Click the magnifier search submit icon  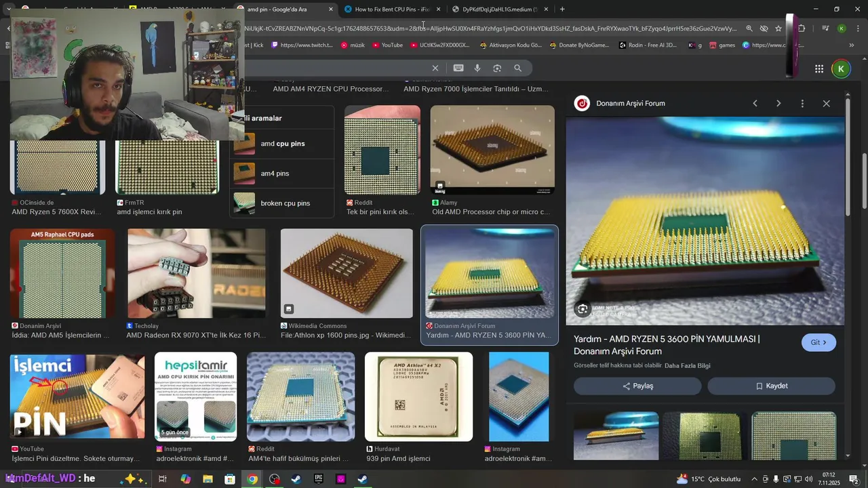(x=518, y=68)
